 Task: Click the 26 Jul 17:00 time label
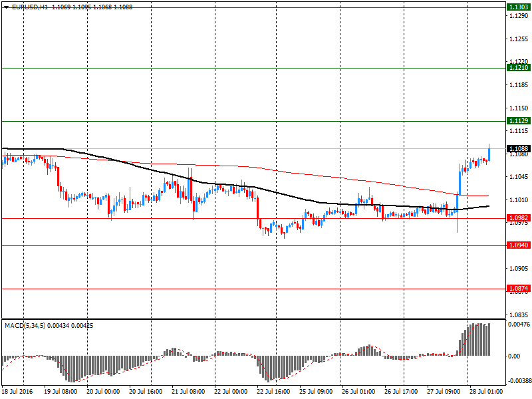[x=401, y=392]
